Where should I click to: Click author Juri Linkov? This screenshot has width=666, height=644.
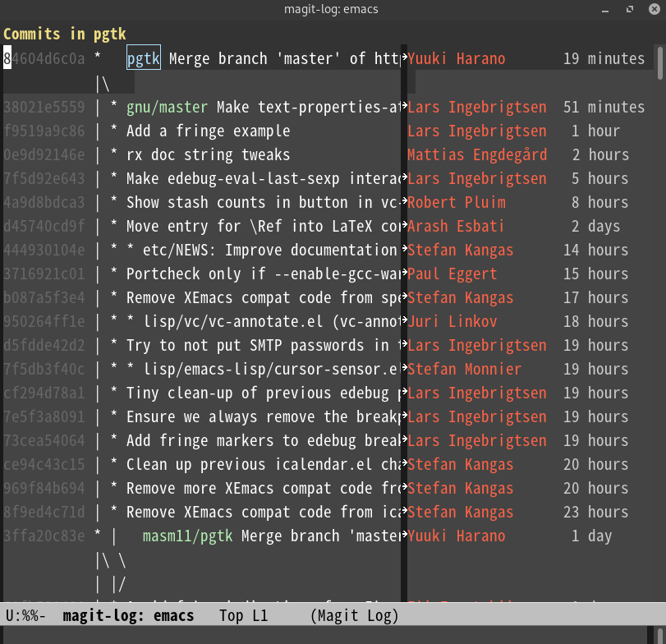452,321
